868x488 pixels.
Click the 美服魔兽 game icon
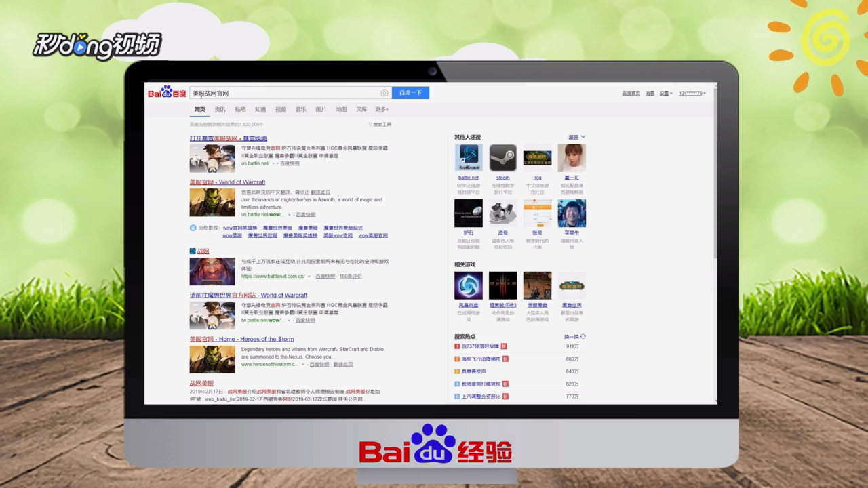[537, 285]
